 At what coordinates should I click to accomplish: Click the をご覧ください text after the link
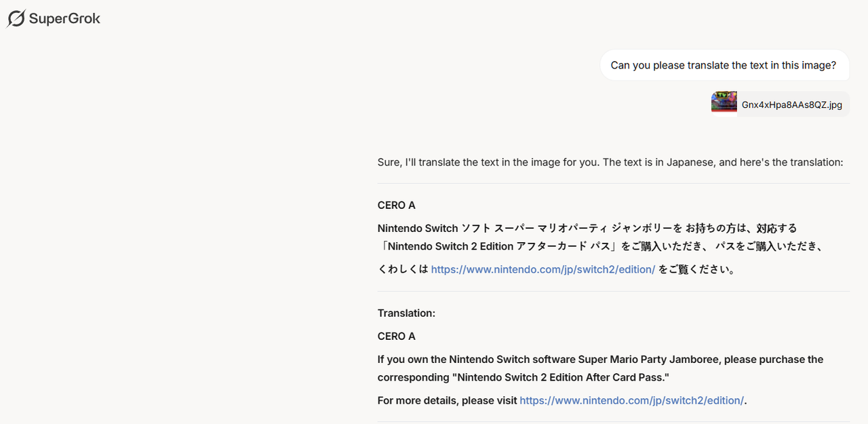(x=697, y=269)
